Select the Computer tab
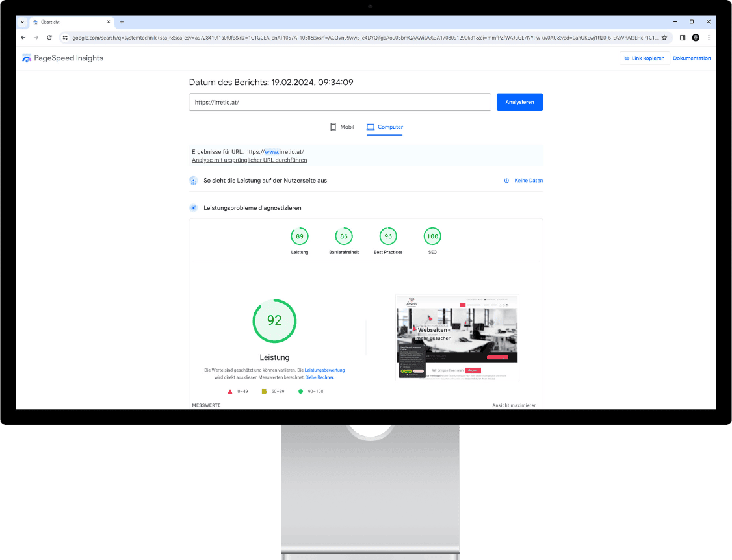Image resolution: width=732 pixels, height=560 pixels. (385, 127)
